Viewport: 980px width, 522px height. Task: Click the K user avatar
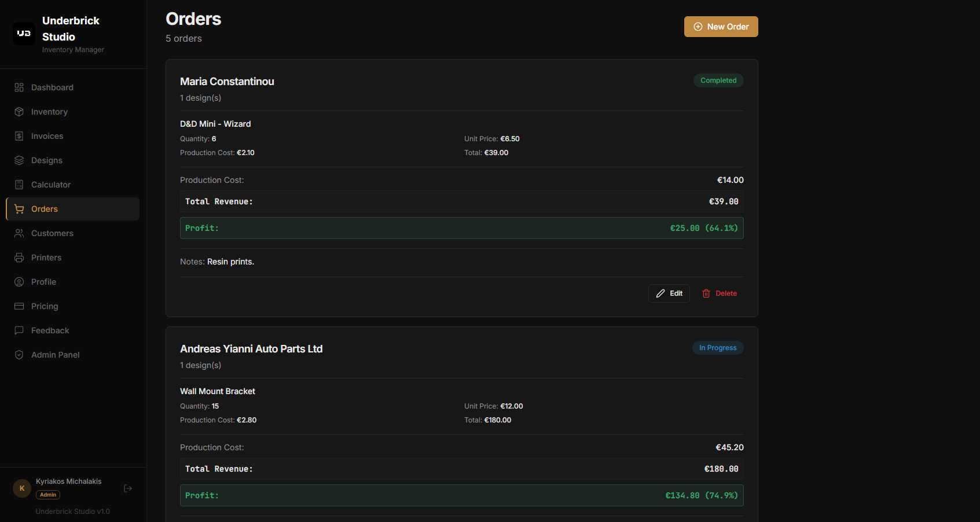coord(22,488)
